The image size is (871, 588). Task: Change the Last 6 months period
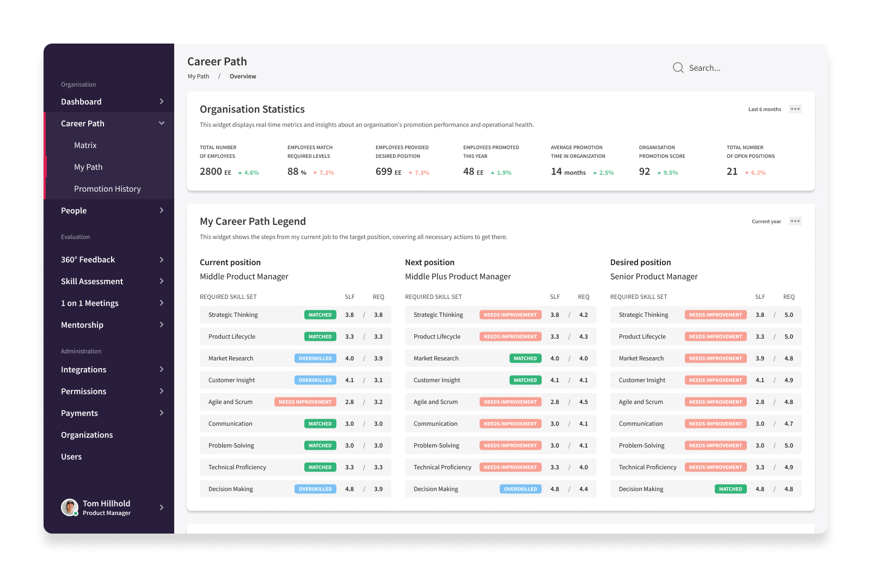(764, 109)
